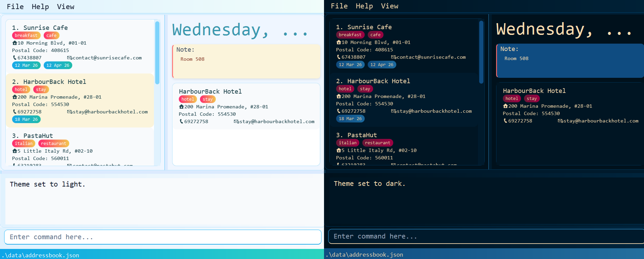
Task: Click the dark window contact list scrollbar
Action: coord(481,52)
